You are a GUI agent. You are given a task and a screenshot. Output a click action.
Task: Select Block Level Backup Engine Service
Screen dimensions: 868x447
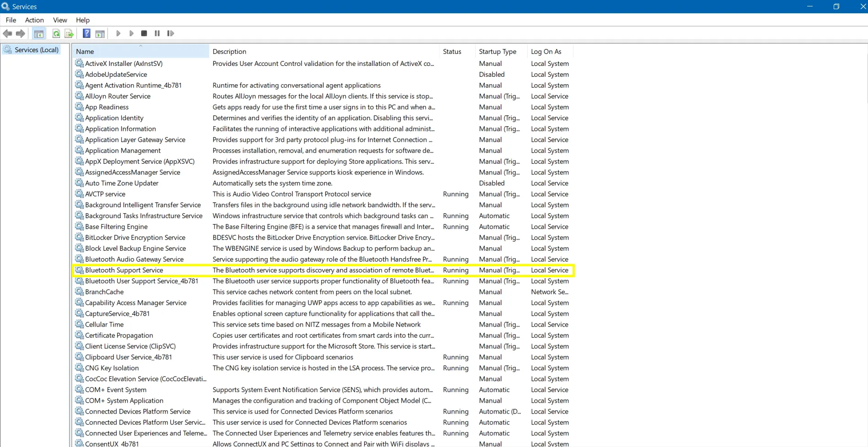click(x=136, y=248)
